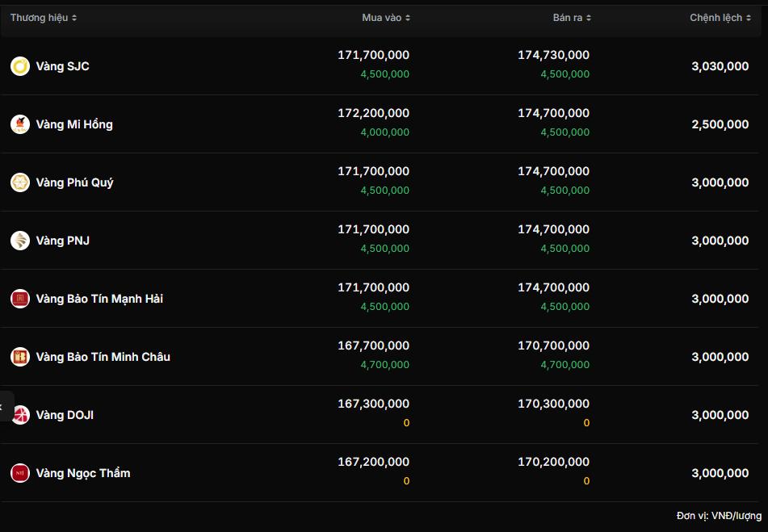
Task: Click Vàng SJC buy price 171,700,000
Action: pyautogui.click(x=373, y=55)
